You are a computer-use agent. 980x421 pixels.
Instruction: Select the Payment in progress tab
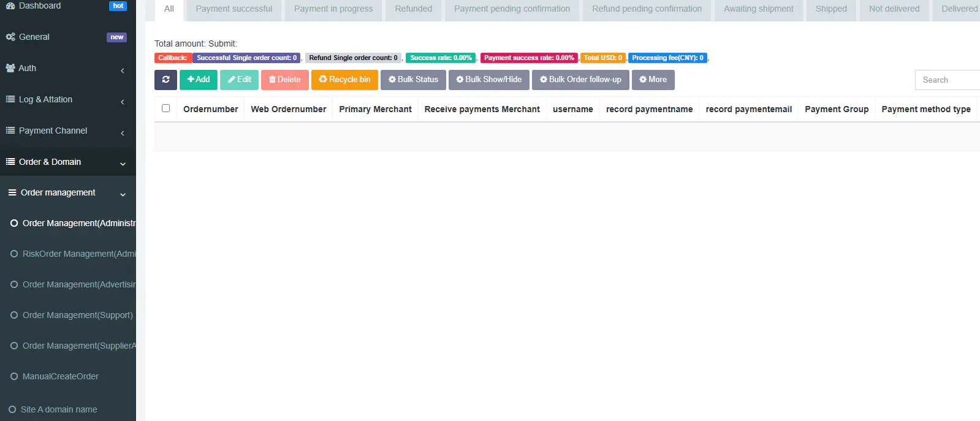(x=333, y=9)
